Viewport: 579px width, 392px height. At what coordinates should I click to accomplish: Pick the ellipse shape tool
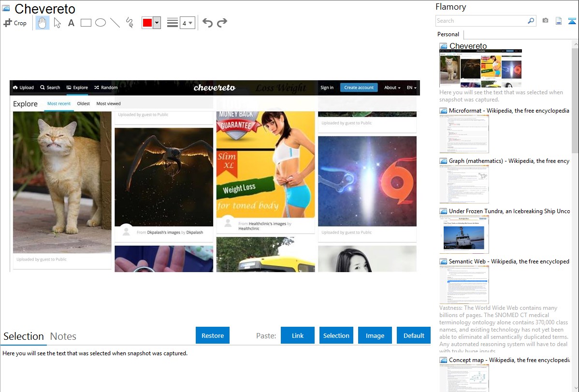(101, 23)
